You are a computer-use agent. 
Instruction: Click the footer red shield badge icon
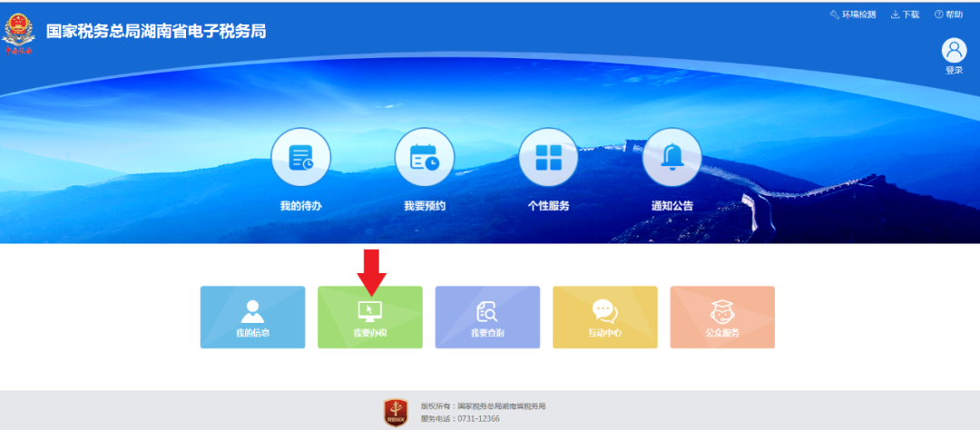(396, 413)
